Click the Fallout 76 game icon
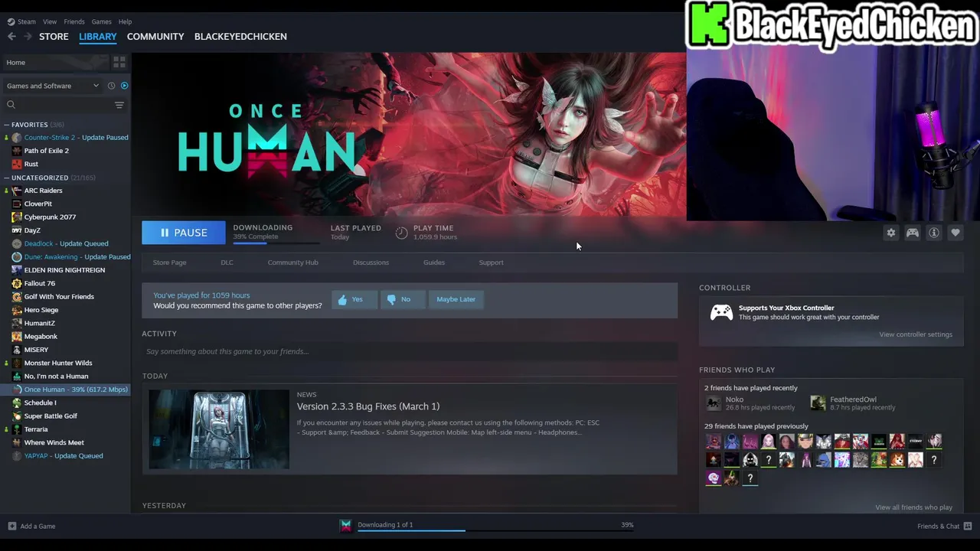Viewport: 980px width, 551px height. (x=17, y=283)
